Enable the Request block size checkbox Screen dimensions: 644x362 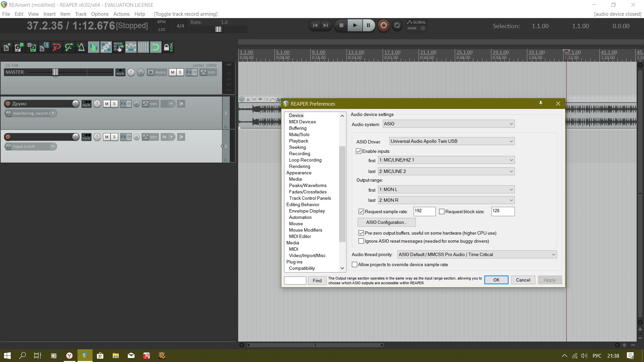[x=442, y=212]
